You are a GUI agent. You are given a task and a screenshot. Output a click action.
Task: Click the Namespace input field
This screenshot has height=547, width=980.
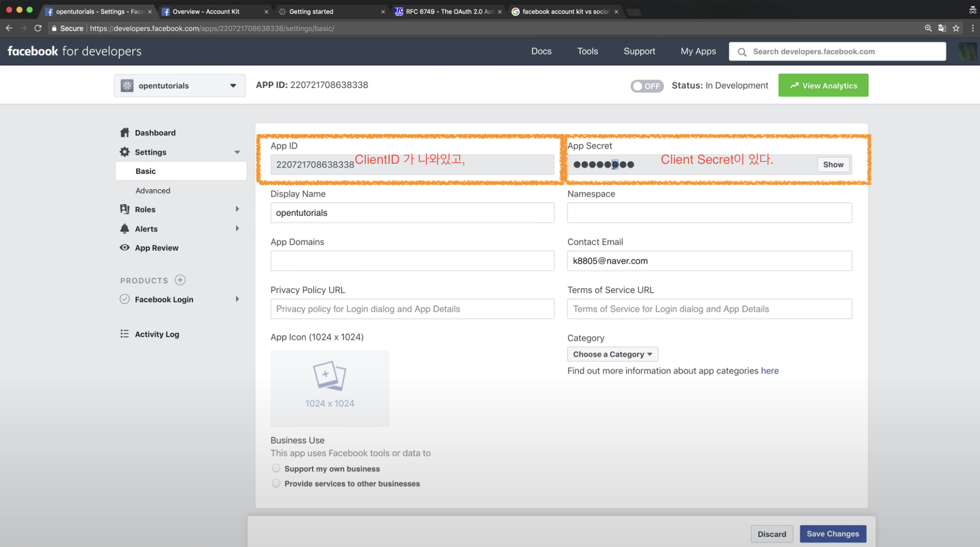(709, 213)
